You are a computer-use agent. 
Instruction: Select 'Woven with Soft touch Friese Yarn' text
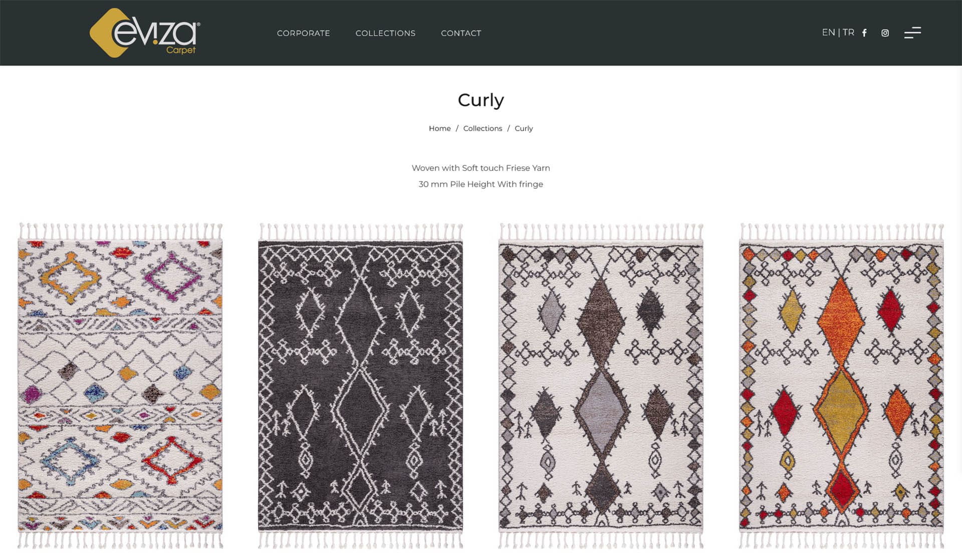click(x=480, y=168)
